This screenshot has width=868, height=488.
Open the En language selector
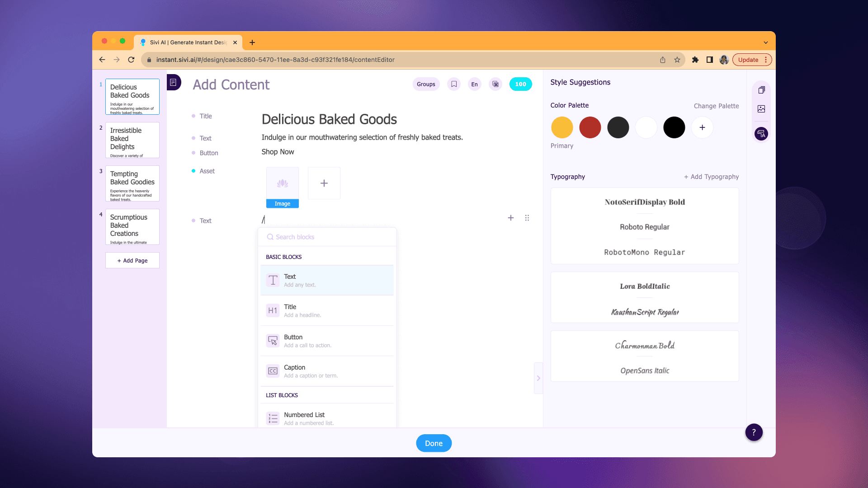(474, 84)
